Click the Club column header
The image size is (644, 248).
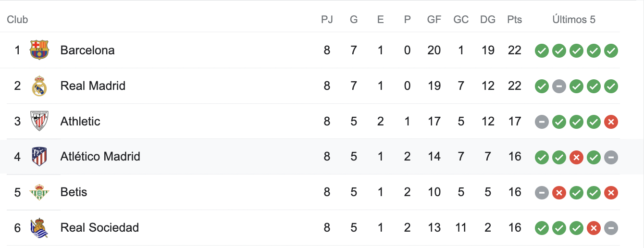coord(17,20)
